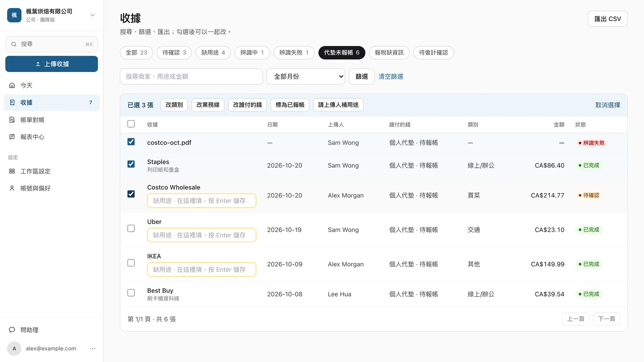Click the 上傳收據 upload button
This screenshot has width=644, height=362.
pos(52,64)
